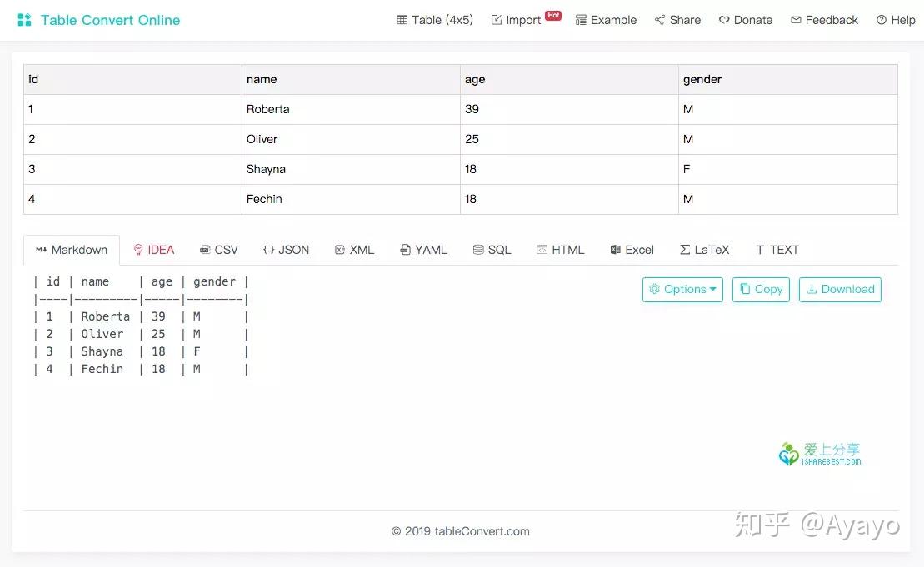The image size is (924, 567).
Task: Open the Options dropdown
Action: coord(682,289)
